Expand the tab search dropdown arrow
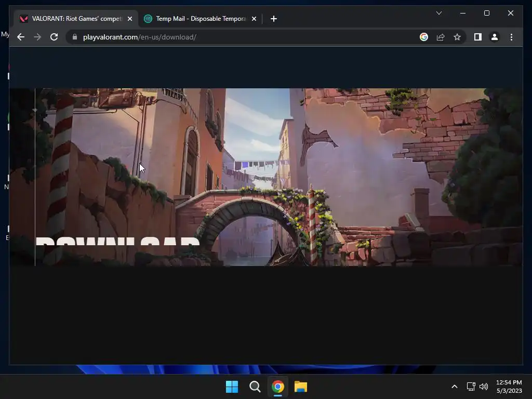 (438, 13)
